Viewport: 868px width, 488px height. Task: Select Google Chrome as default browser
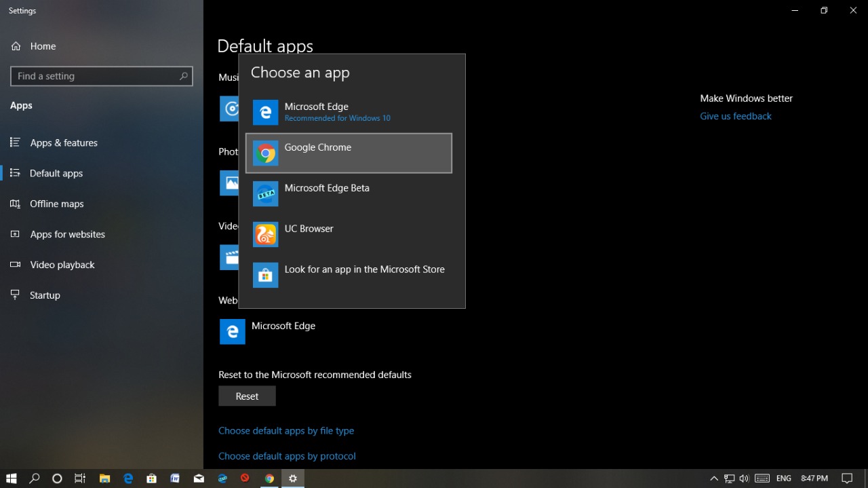tap(349, 153)
